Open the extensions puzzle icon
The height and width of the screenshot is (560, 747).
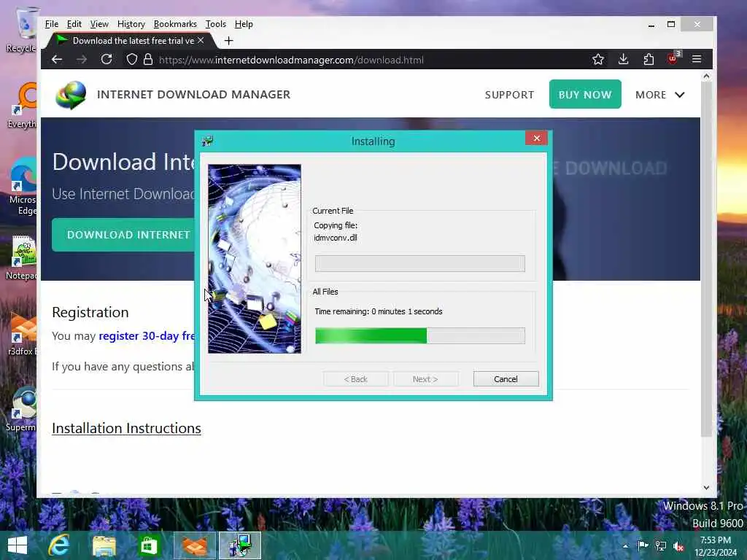click(x=649, y=60)
